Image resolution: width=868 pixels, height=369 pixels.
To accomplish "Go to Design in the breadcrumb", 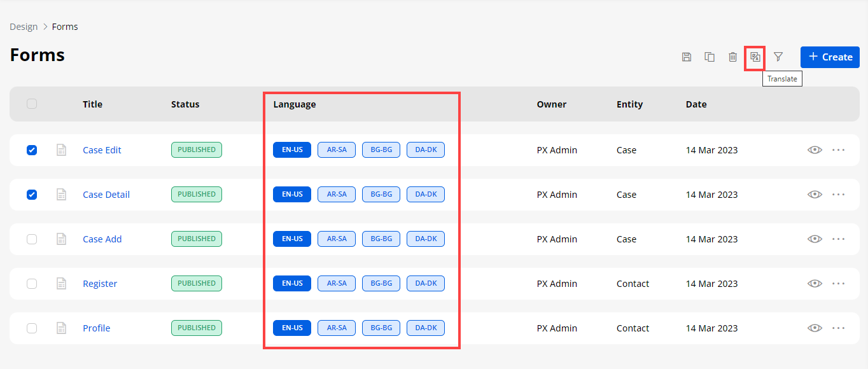I will click(24, 27).
